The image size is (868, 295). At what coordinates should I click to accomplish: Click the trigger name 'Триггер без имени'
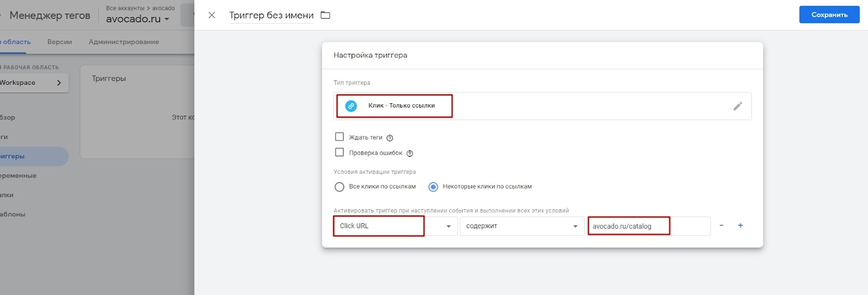[271, 15]
